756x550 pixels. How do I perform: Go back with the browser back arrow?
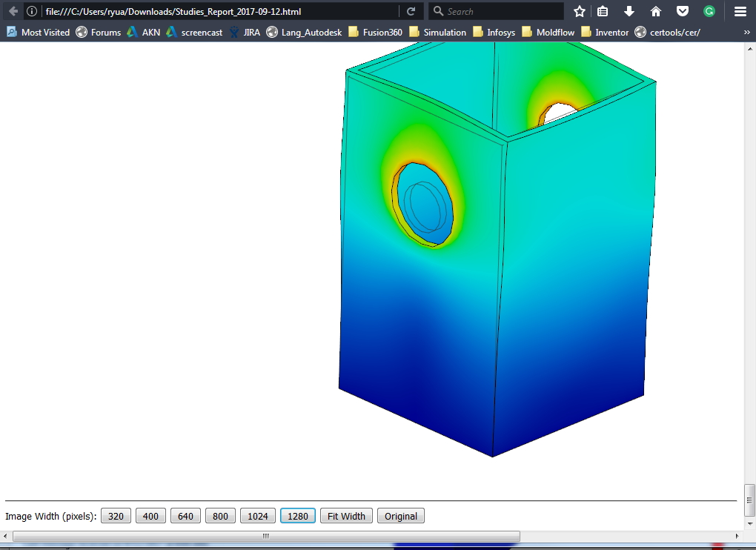point(13,11)
